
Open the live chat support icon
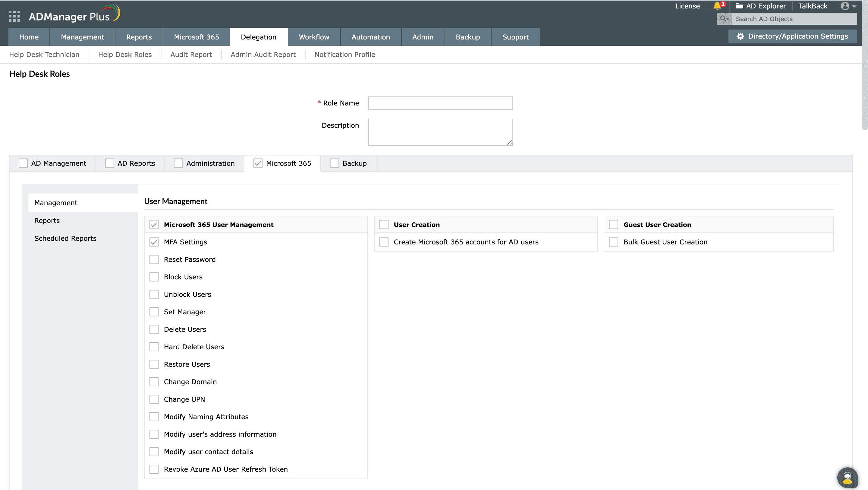(847, 478)
